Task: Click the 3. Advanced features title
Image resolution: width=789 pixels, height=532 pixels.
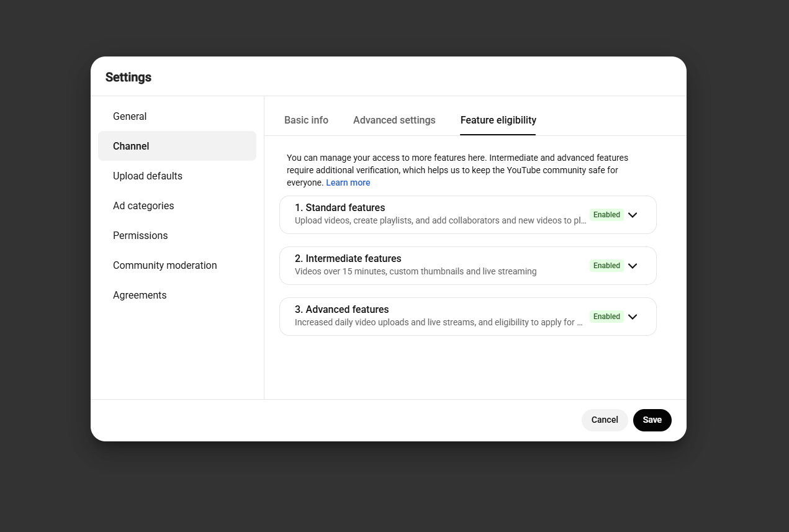Action: [x=342, y=309]
